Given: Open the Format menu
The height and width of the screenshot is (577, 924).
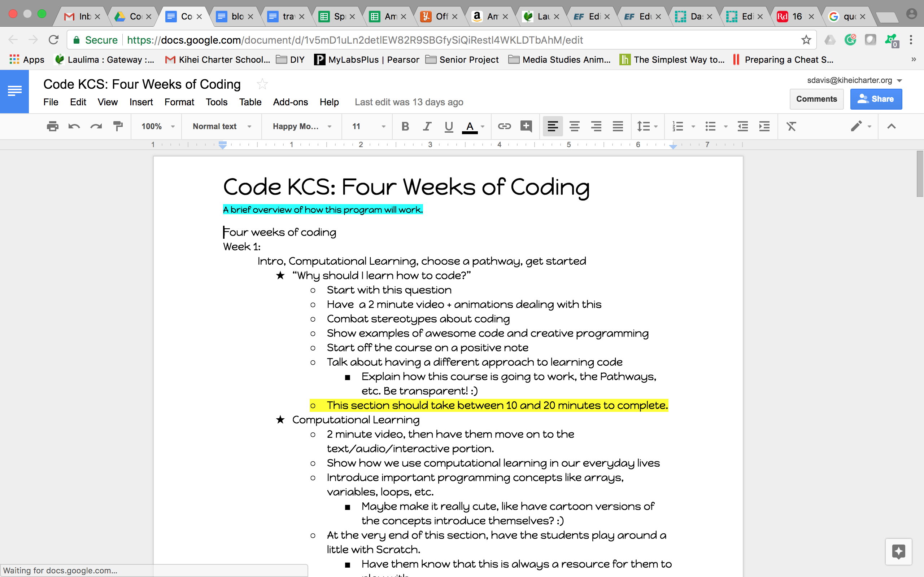Looking at the screenshot, I should 179,102.
